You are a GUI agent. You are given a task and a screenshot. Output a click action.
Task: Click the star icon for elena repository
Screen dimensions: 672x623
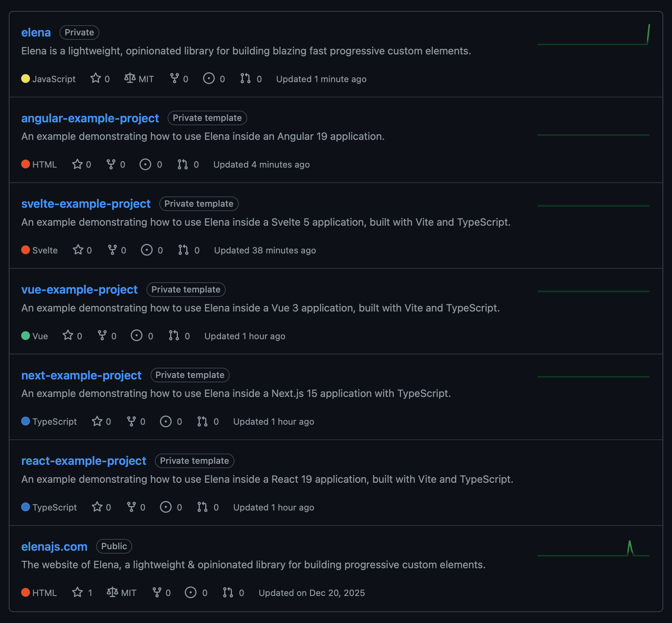96,78
